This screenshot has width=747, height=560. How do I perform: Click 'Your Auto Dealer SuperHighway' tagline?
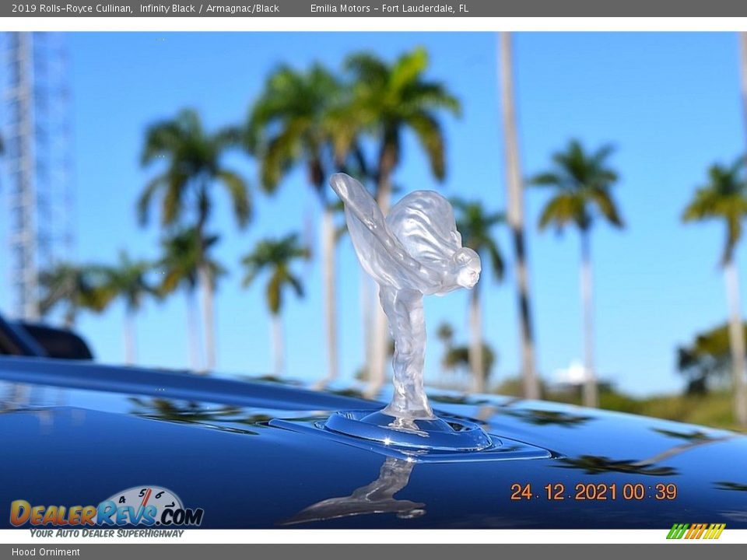(x=107, y=534)
